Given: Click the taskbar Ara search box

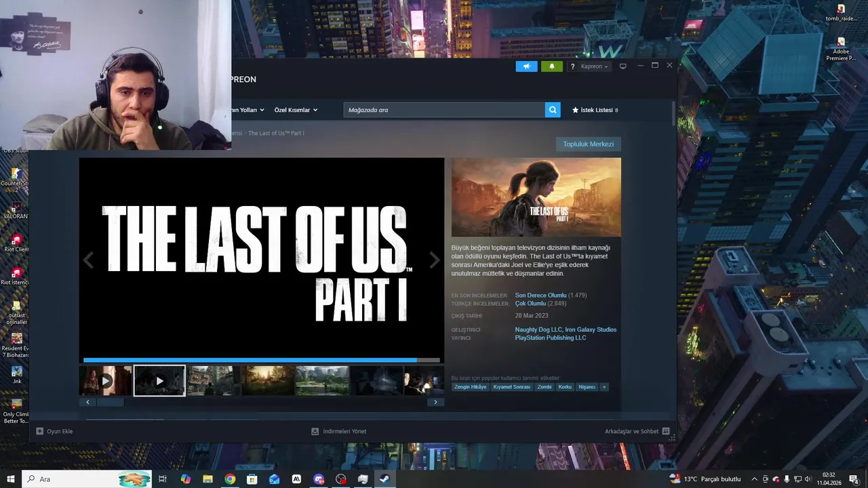Looking at the screenshot, I should pyautogui.click(x=87, y=479).
